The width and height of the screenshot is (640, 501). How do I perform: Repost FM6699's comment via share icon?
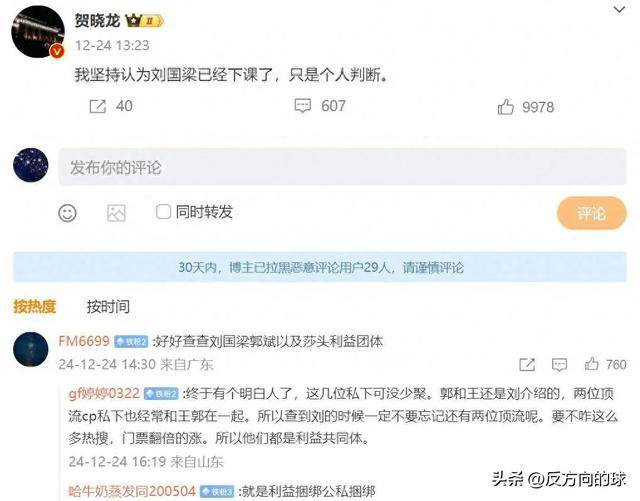527,364
